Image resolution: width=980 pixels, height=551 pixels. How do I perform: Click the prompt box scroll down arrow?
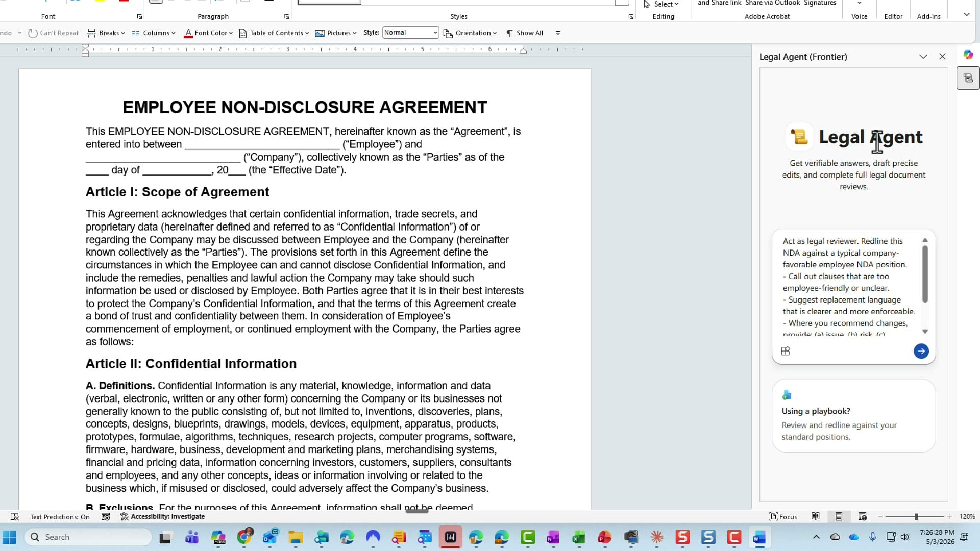(x=925, y=332)
